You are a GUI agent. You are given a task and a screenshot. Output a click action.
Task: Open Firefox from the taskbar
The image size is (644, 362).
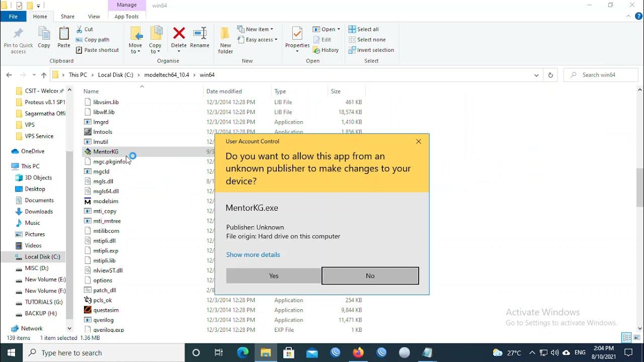pyautogui.click(x=358, y=352)
